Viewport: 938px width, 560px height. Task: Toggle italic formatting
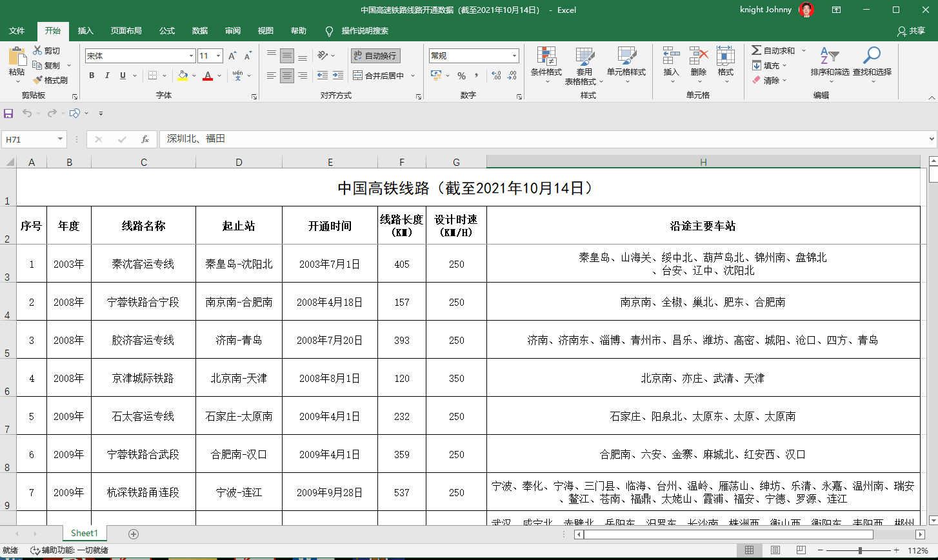[x=107, y=75]
